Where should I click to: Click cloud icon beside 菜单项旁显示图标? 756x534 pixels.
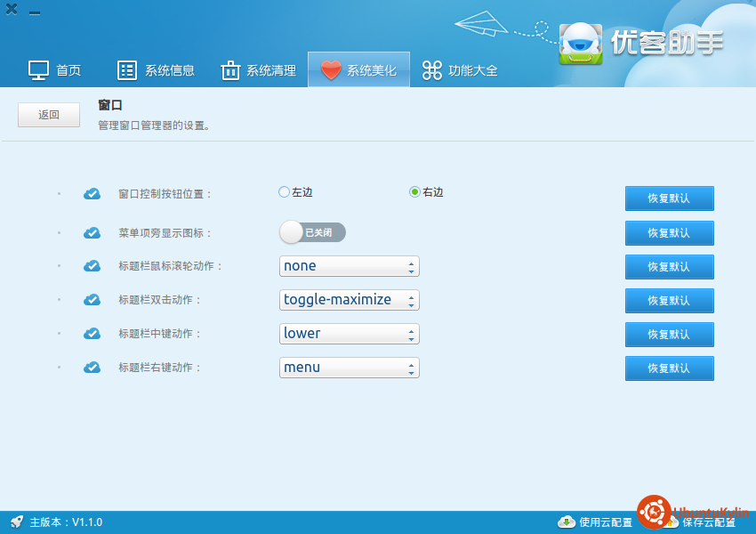(x=92, y=232)
